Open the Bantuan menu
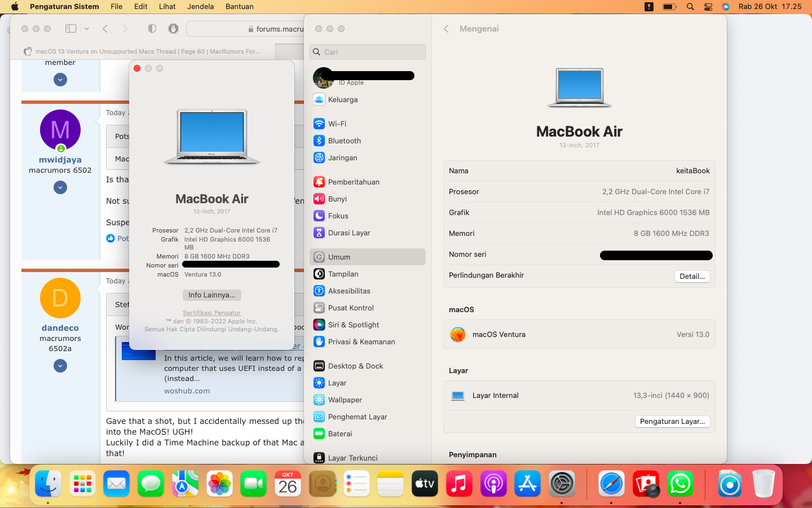The height and width of the screenshot is (508, 812). pyautogui.click(x=240, y=7)
